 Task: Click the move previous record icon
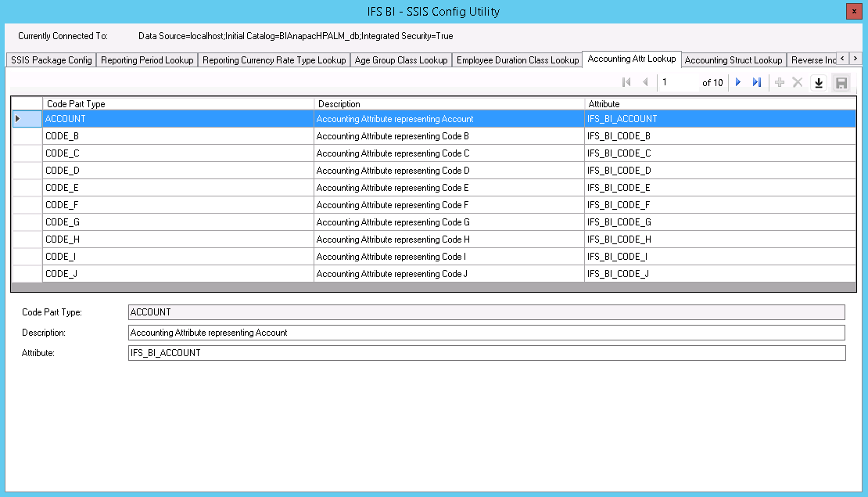point(645,82)
